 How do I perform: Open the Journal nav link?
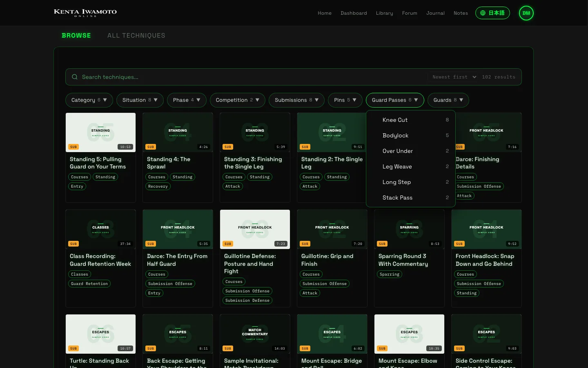point(435,13)
